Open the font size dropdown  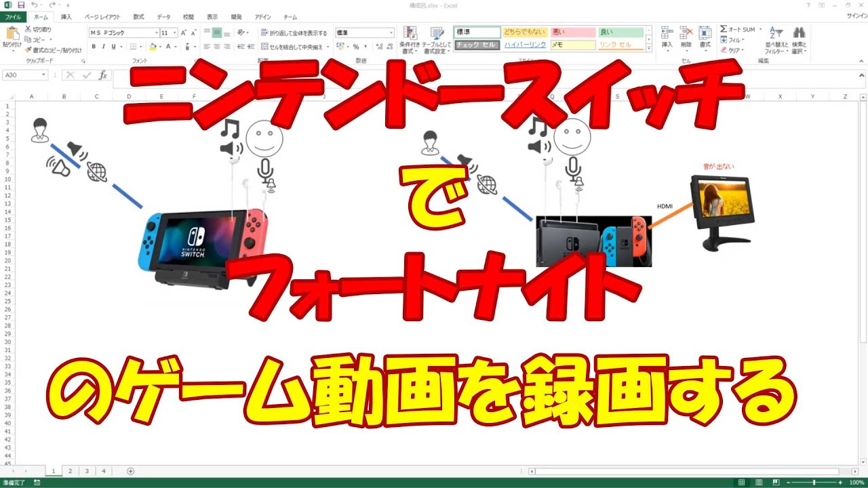coord(175,33)
